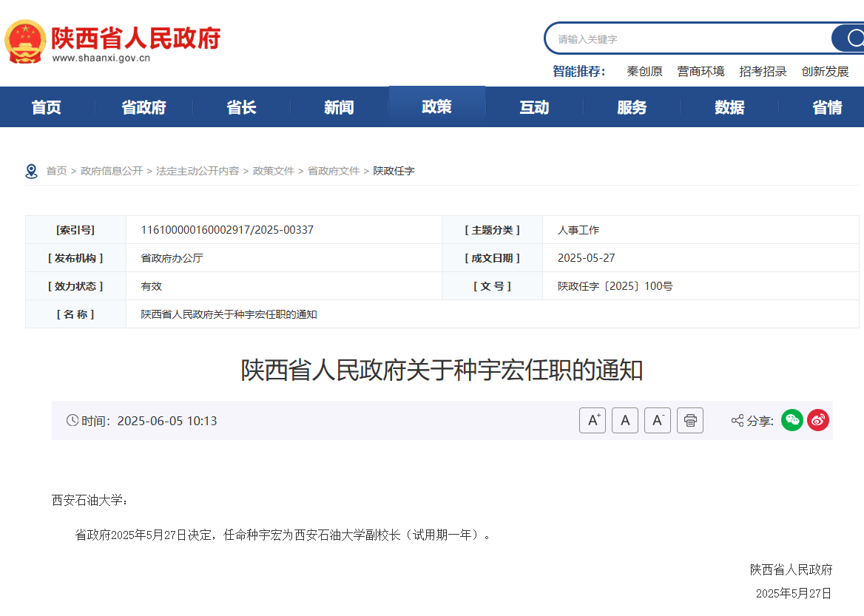The image size is (864, 616).
Task: Reset font size with the middle A button
Action: tap(624, 420)
